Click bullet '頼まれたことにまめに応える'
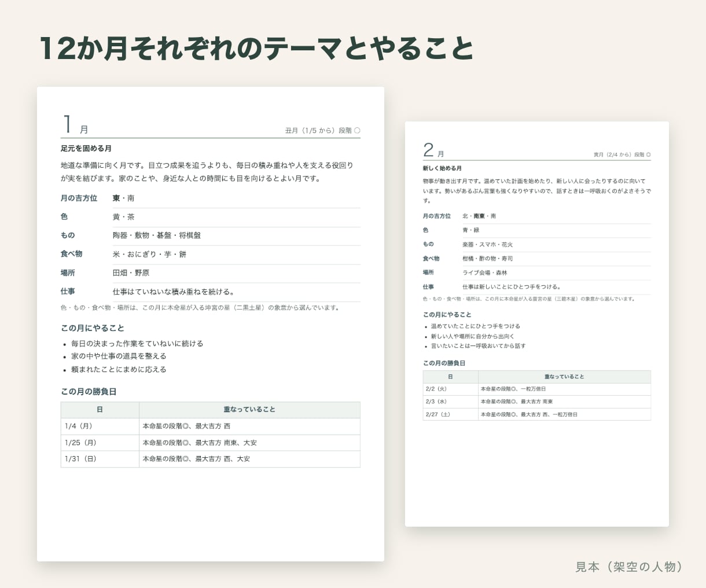Screen dimensions: 706x588 (x=119, y=370)
